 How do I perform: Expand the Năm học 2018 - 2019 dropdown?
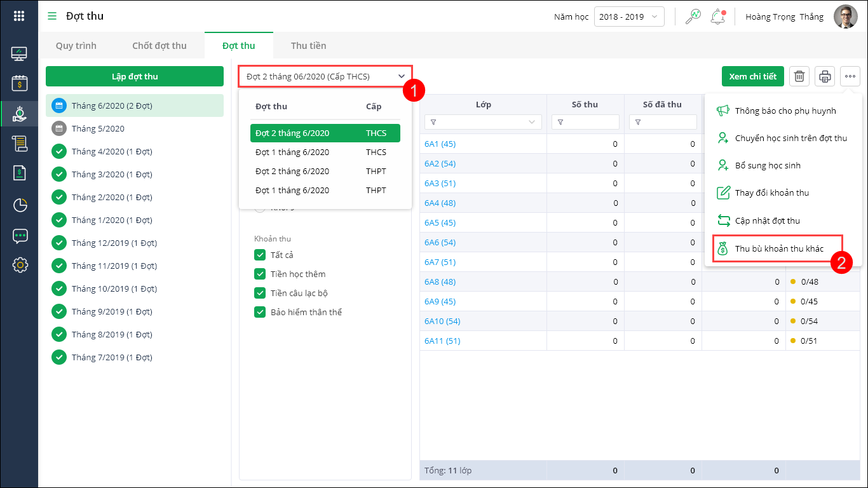pyautogui.click(x=629, y=17)
